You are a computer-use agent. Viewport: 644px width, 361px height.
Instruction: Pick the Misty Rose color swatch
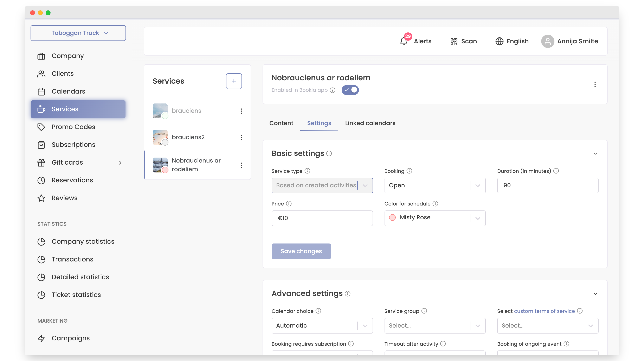(392, 217)
